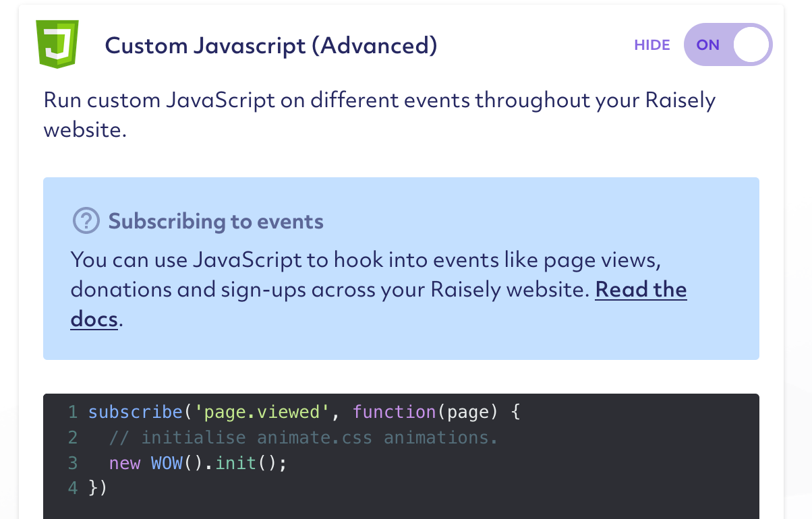Screen dimensions: 812x519
Task: Toggle the Custom Javascript ON switch off
Action: coord(728,45)
